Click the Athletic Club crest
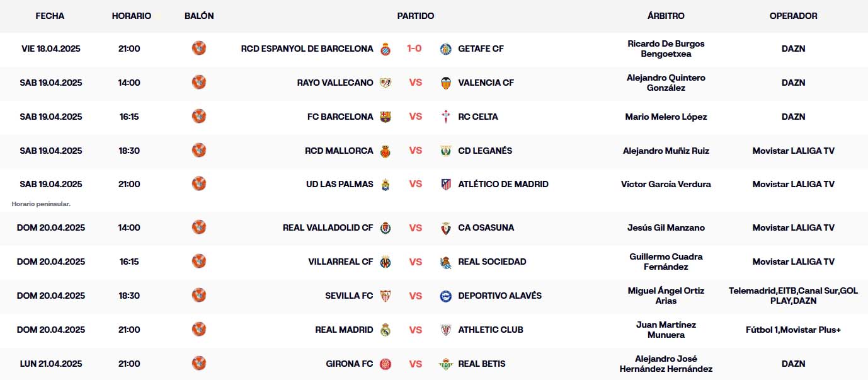 point(446,330)
